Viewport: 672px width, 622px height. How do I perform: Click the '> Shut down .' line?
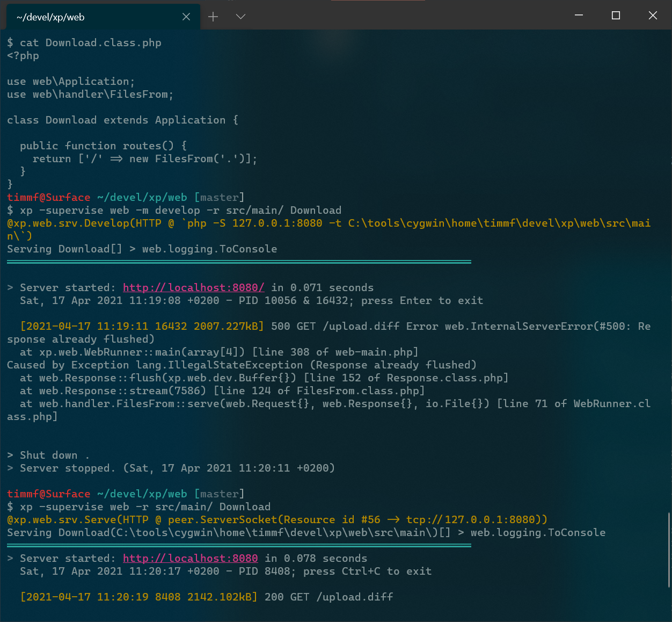click(x=48, y=455)
